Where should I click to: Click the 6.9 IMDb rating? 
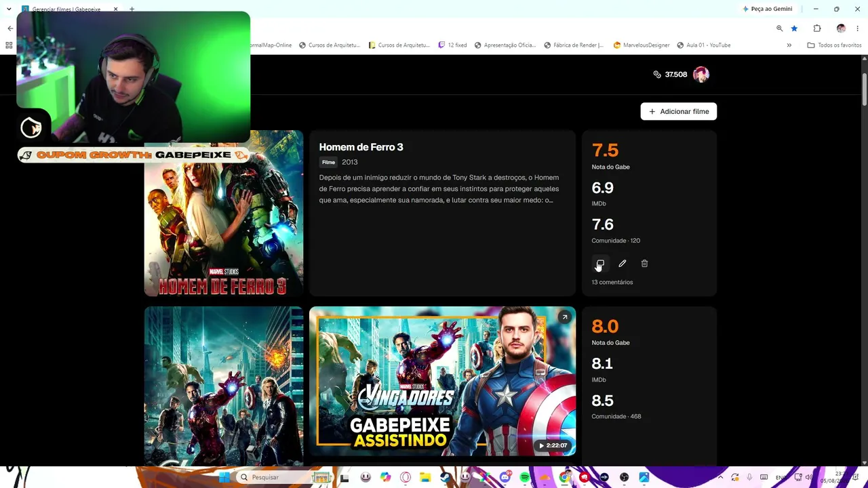pos(603,188)
